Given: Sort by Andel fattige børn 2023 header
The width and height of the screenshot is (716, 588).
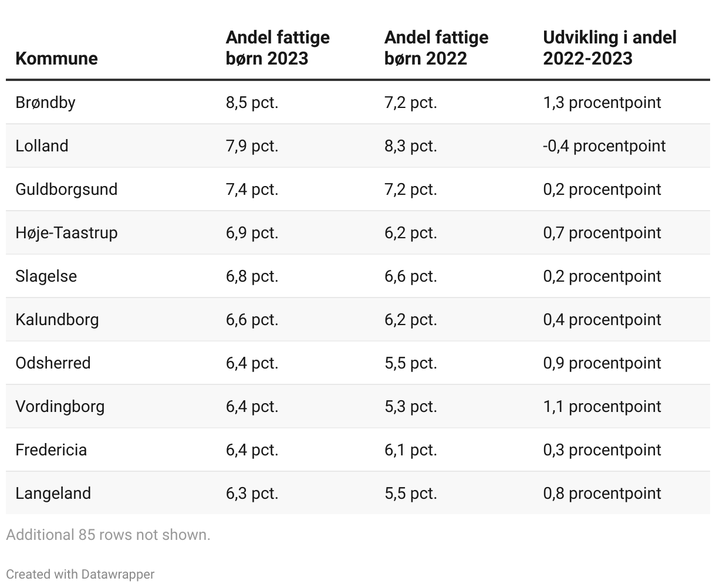Looking at the screenshot, I should coord(278,48).
